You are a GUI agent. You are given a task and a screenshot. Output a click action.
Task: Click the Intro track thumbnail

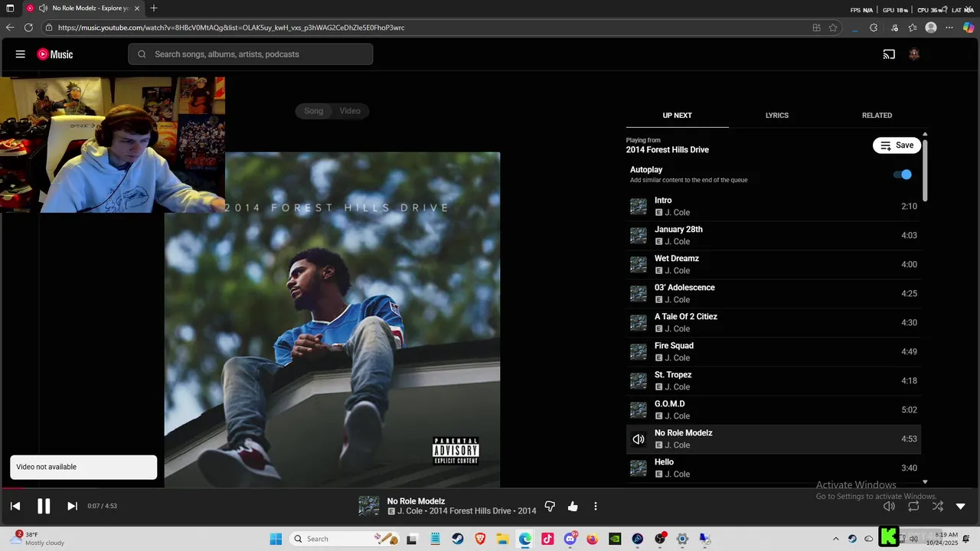[x=639, y=207]
